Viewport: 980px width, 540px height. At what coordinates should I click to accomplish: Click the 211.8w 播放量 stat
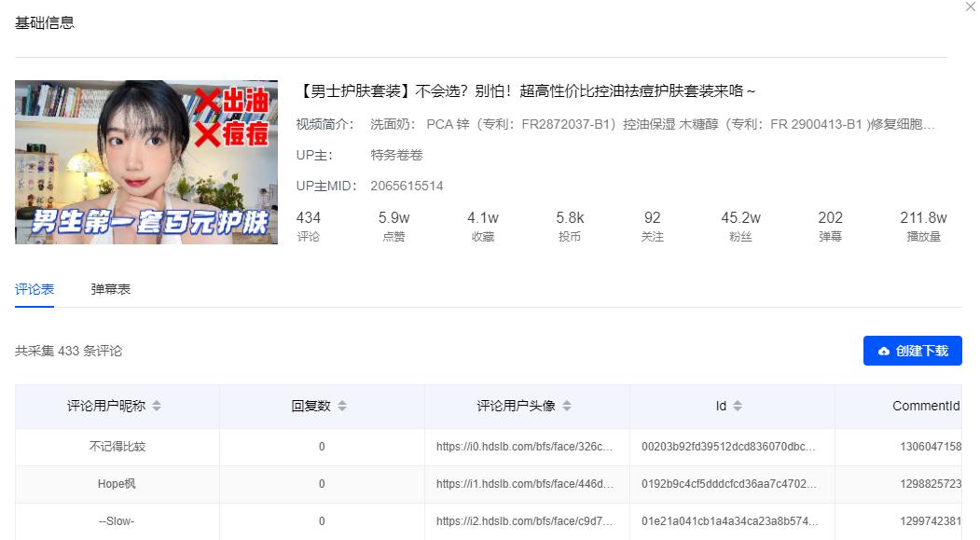click(x=923, y=225)
